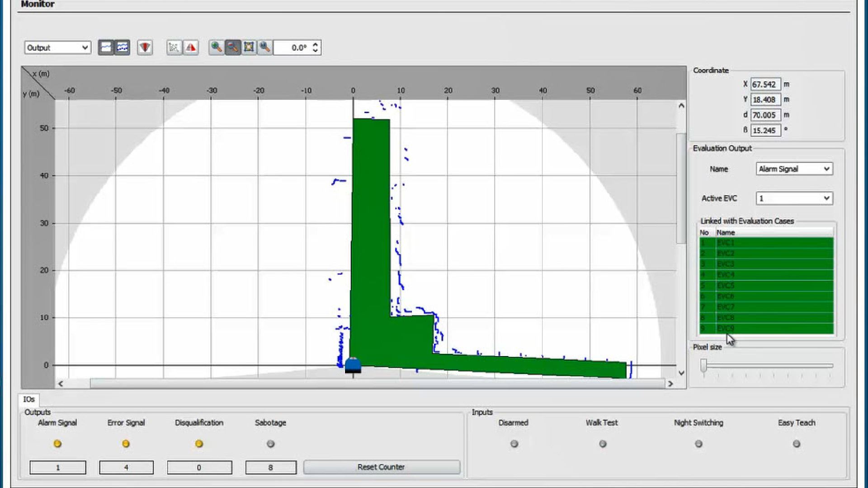Image resolution: width=868 pixels, height=488 pixels.
Task: Click the plot's scroll down arrow
Action: 681,373
